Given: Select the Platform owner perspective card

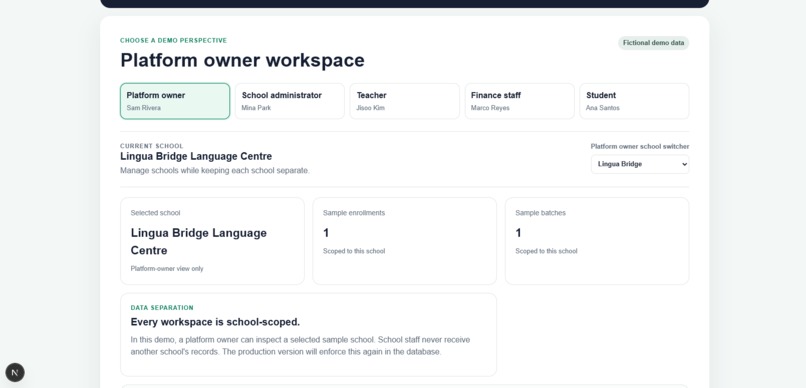Looking at the screenshot, I should pos(175,101).
